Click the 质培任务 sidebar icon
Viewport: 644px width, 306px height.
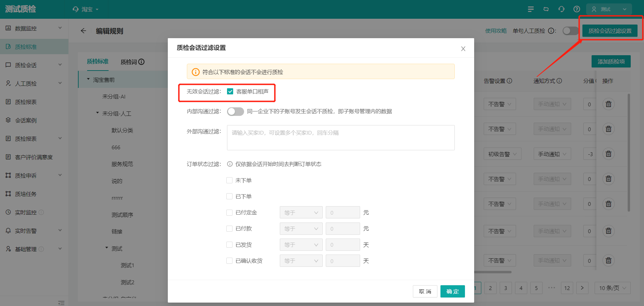pos(8,194)
